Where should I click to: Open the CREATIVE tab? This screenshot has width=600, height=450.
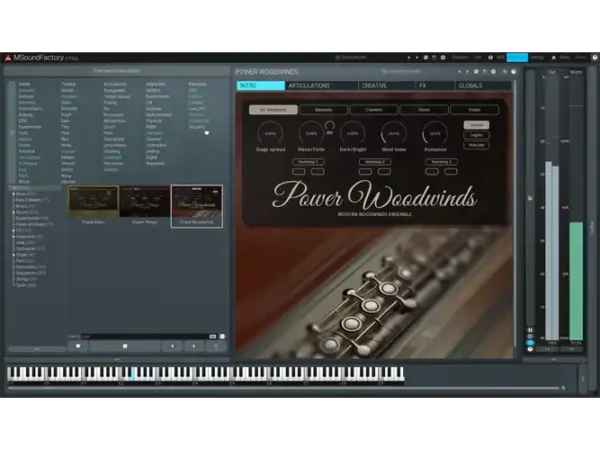pos(387,86)
